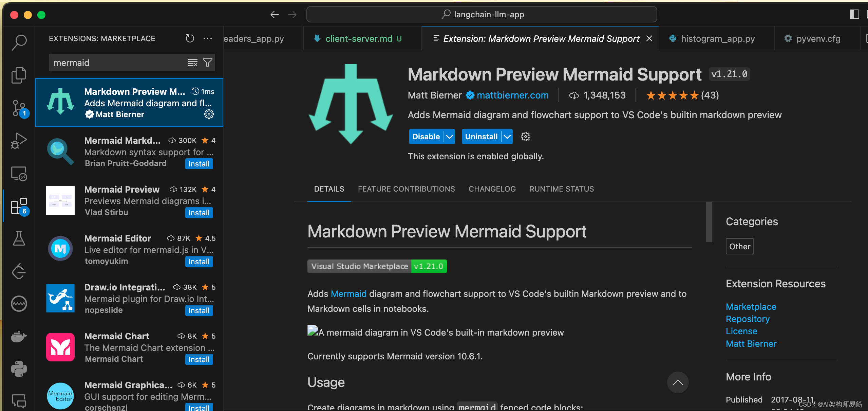The width and height of the screenshot is (868, 411).
Task: Click the Visual Studio Marketplace version badge
Action: (377, 266)
